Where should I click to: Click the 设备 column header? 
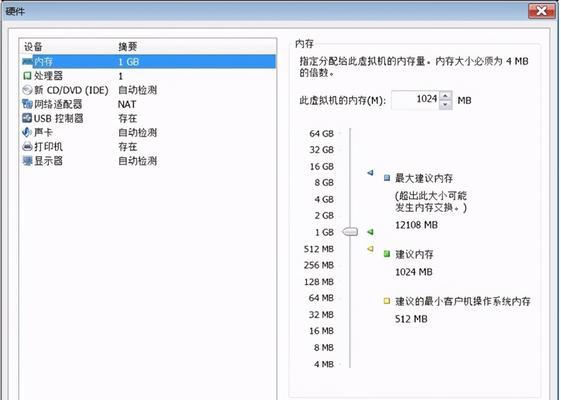(33, 47)
